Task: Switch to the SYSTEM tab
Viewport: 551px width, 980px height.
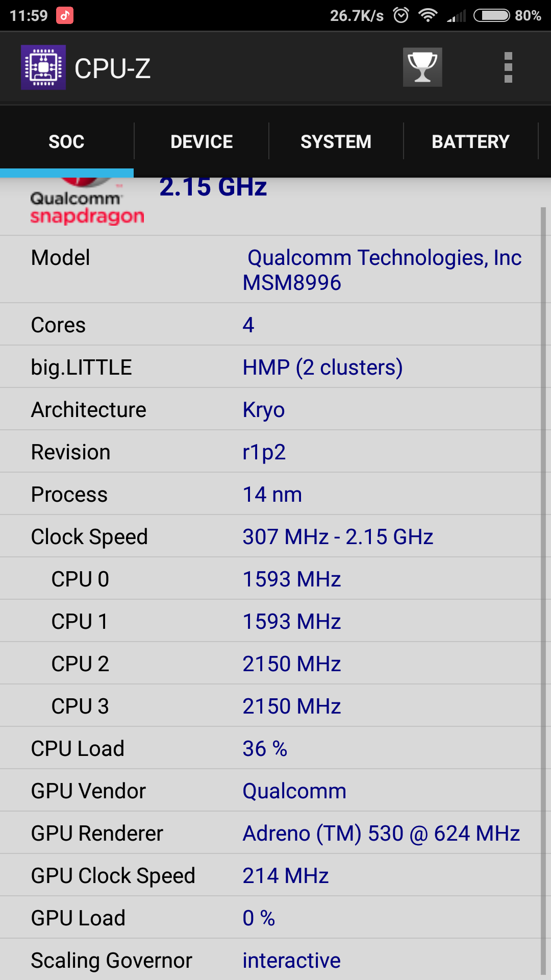Action: [336, 141]
